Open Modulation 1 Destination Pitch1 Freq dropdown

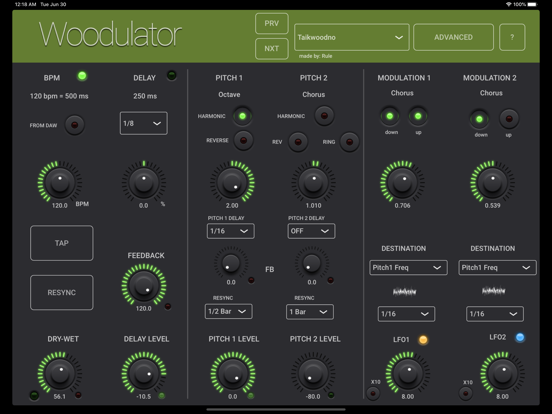tap(408, 268)
